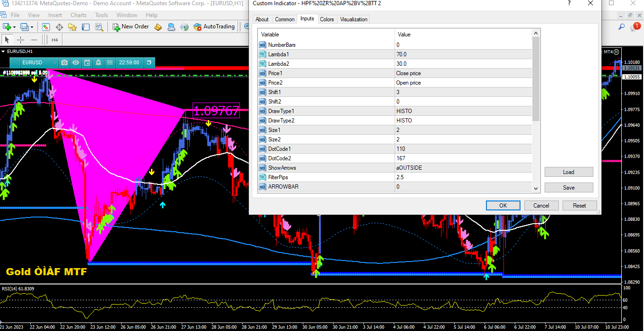Screen dimensions: 644x331
Task: Select the Lambda2 value 30.0 cell
Action: (463, 64)
